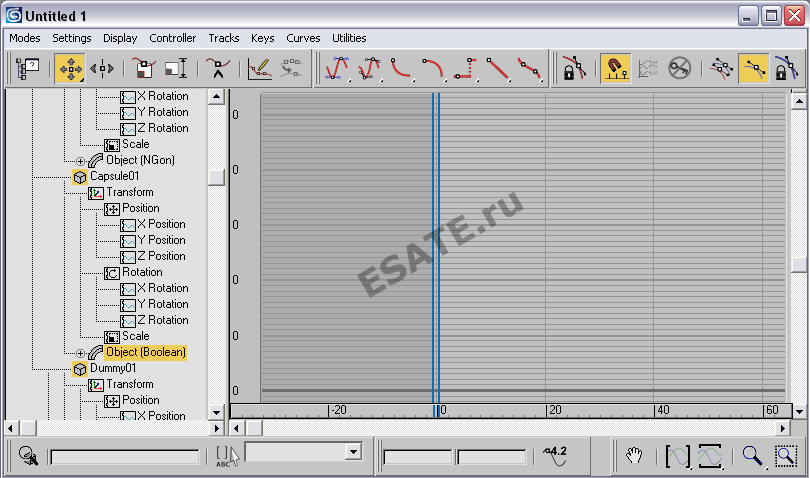Click Zoom Value Extents icon
810x478 pixels.
710,456
